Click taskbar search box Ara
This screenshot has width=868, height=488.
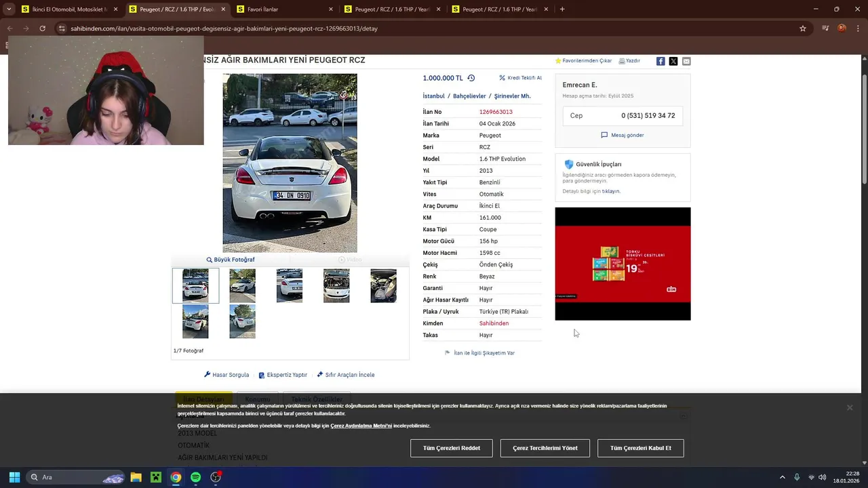pos(76,477)
